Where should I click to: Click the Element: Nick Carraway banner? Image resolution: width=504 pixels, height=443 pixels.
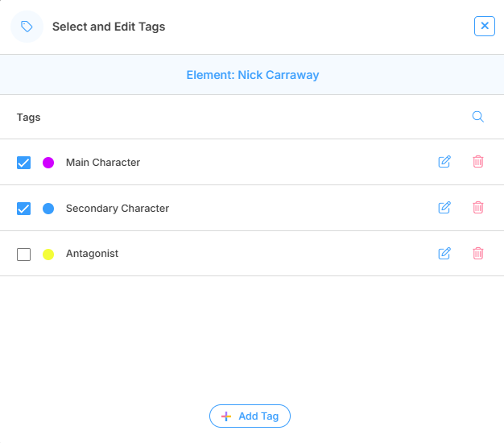pyautogui.click(x=252, y=75)
